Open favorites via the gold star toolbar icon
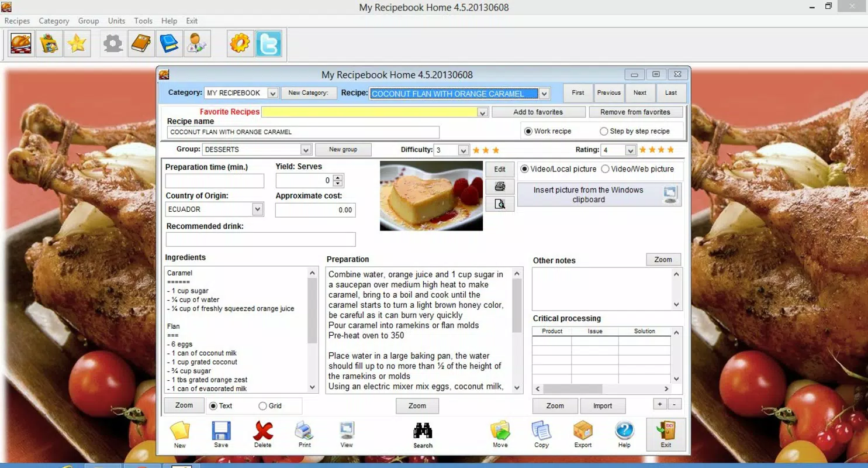The image size is (868, 468). click(x=77, y=44)
